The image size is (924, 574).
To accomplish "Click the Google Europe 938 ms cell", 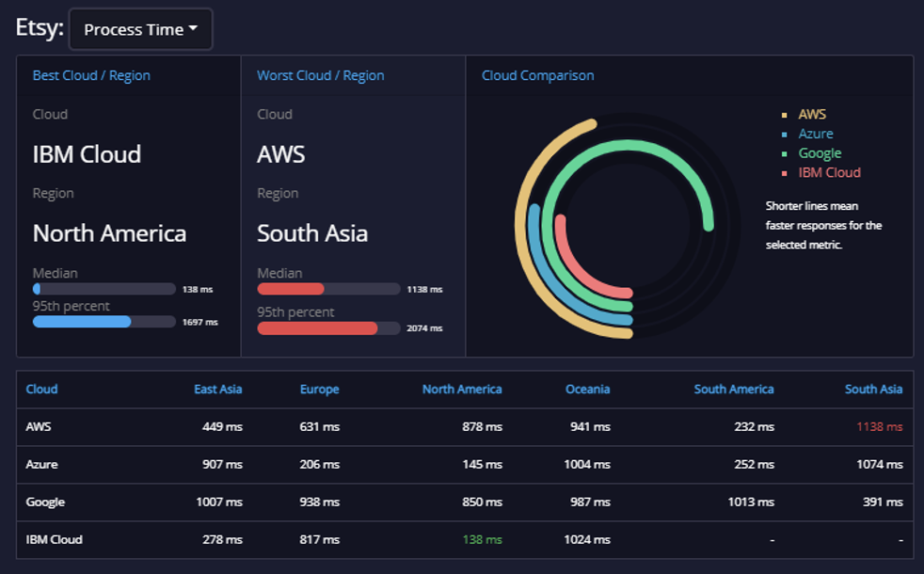I will point(319,502).
